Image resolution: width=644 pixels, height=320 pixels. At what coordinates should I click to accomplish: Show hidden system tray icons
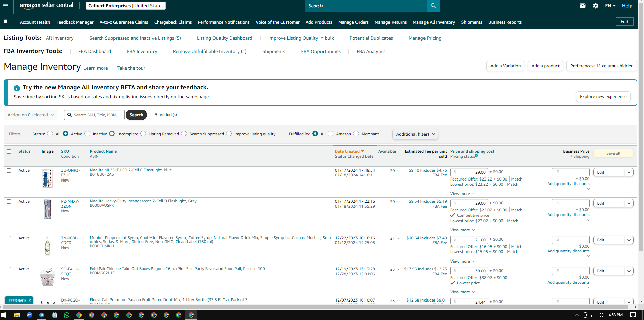(x=577, y=315)
